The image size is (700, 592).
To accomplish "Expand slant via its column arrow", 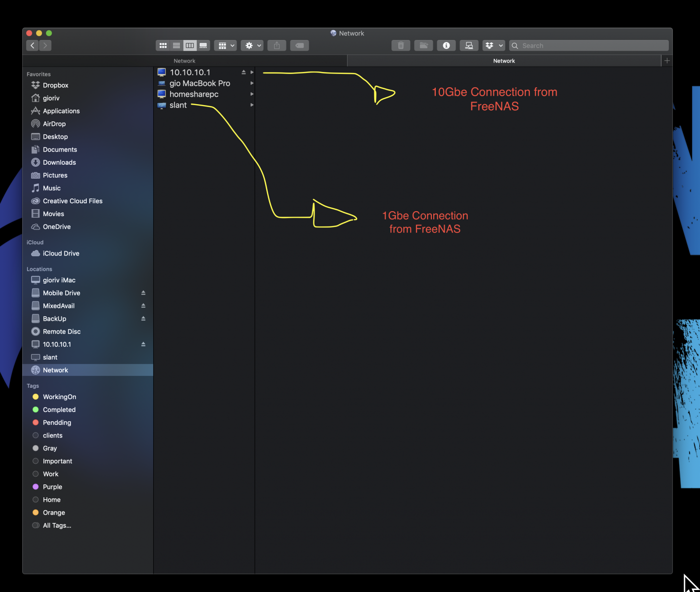I will click(x=252, y=105).
